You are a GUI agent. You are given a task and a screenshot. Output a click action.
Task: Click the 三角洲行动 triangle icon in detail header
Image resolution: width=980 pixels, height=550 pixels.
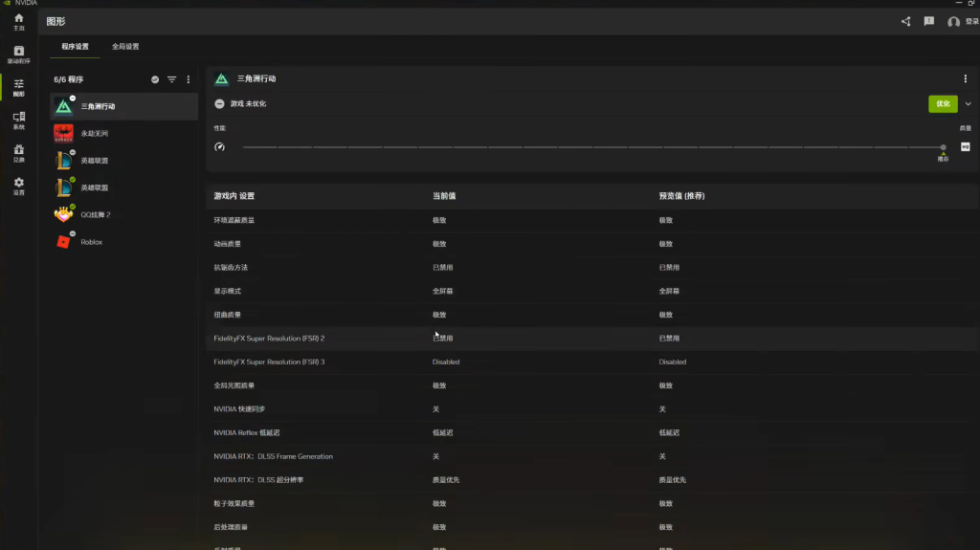coord(221,78)
